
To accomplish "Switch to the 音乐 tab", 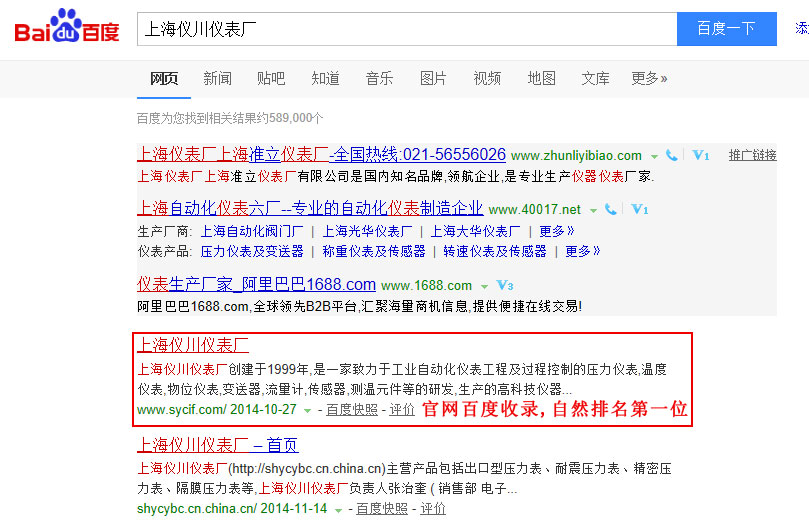I will 379,78.
